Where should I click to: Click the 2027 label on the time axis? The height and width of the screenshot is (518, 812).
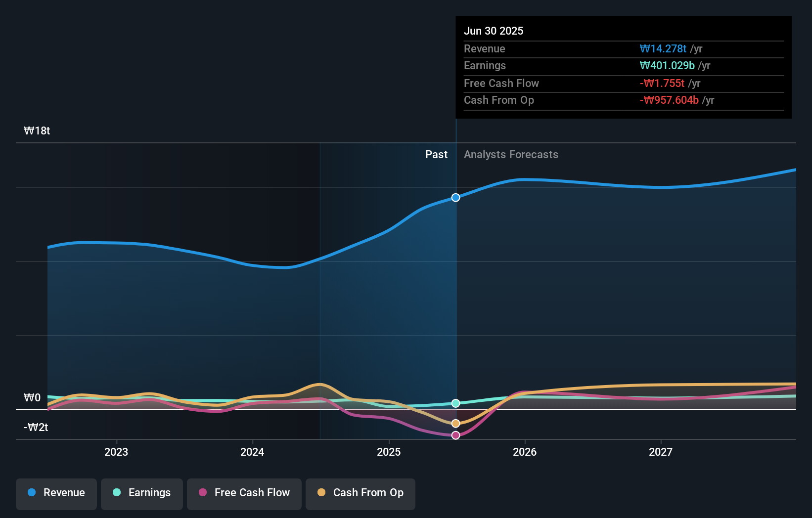(x=661, y=452)
